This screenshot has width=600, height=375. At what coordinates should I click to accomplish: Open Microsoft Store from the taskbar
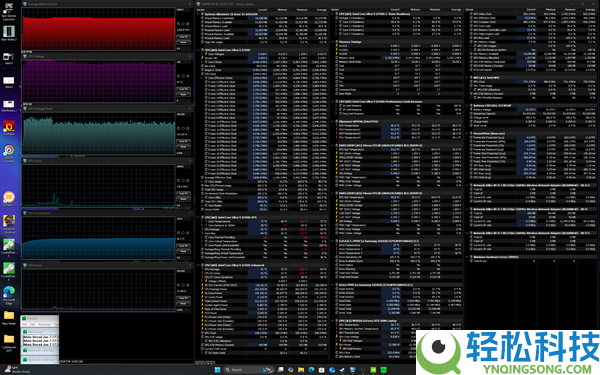pyautogui.click(x=321, y=370)
